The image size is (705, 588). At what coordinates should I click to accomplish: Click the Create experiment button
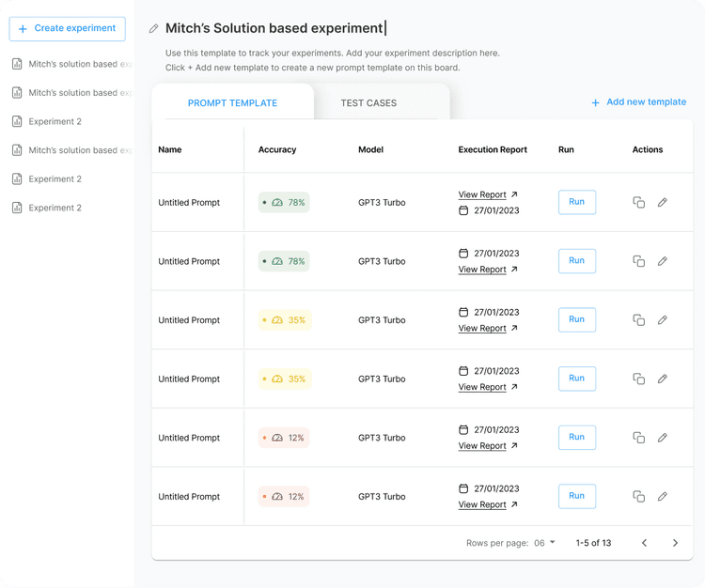click(x=67, y=29)
